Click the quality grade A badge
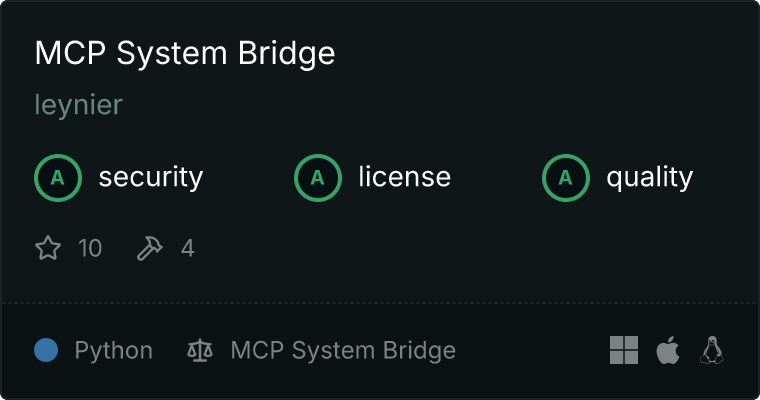The image size is (760, 400). tap(566, 178)
